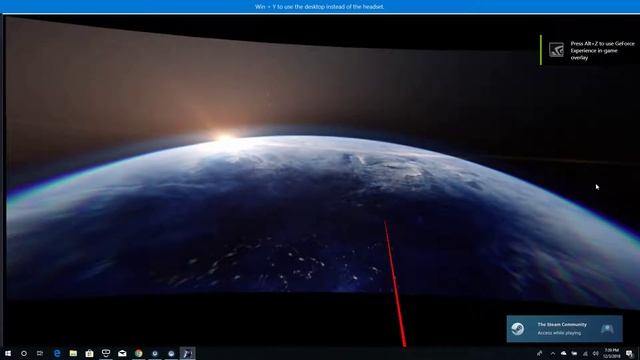Click the GeForce Experience overlay notification text
640x360 pixels.
pyautogui.click(x=602, y=51)
